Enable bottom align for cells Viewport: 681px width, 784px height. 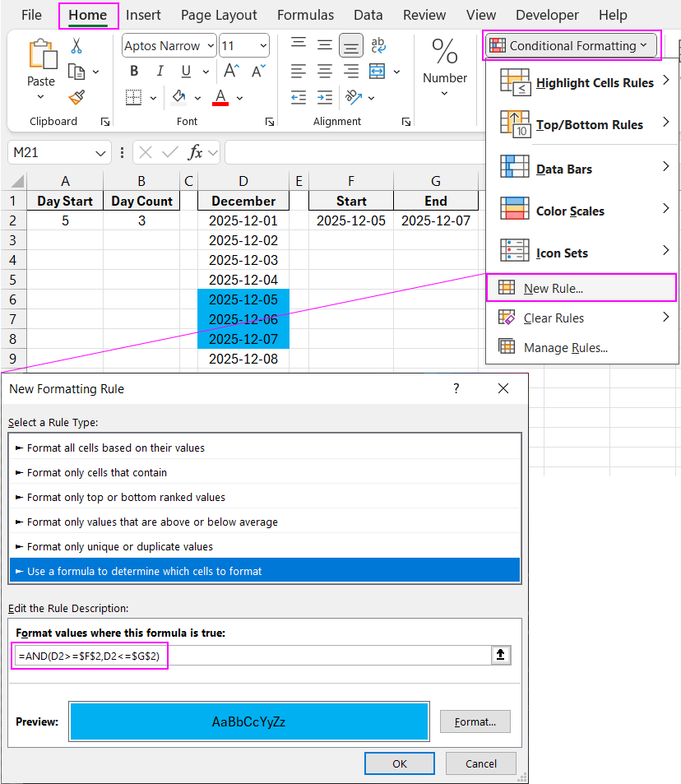[351, 45]
